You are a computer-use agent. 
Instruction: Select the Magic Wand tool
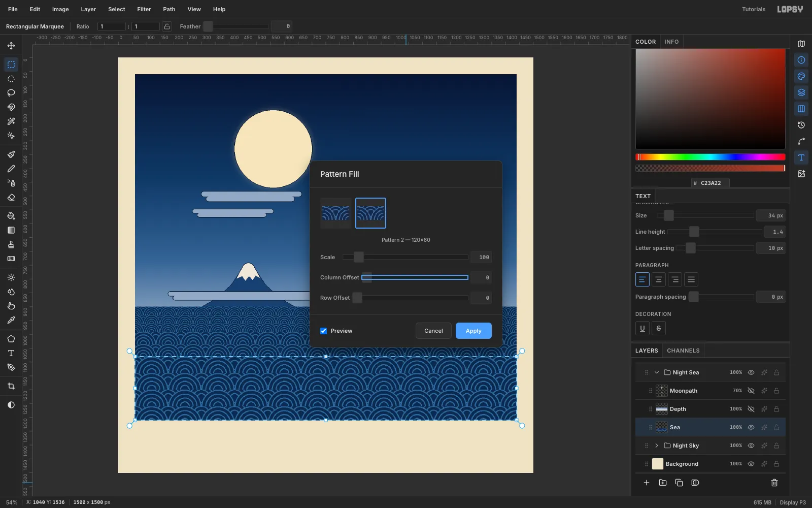click(11, 121)
